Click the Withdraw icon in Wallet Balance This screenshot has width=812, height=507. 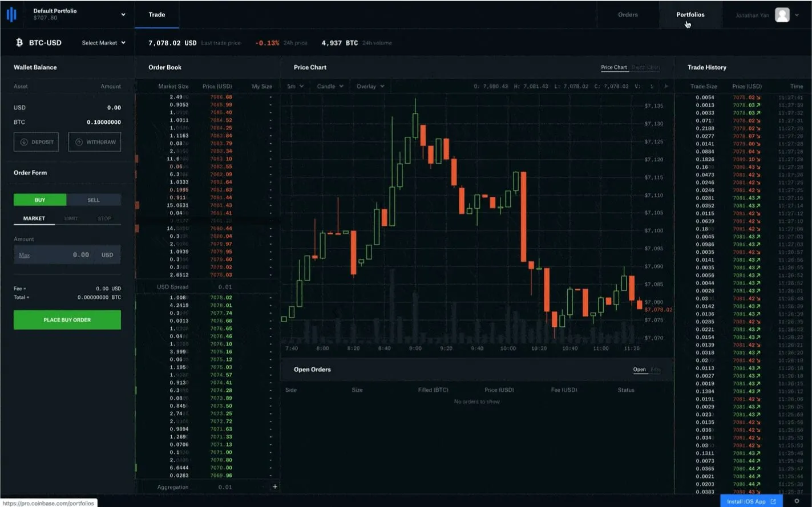78,141
